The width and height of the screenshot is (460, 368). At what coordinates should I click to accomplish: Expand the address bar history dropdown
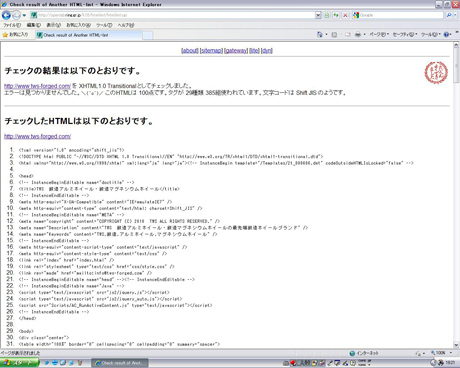point(318,15)
